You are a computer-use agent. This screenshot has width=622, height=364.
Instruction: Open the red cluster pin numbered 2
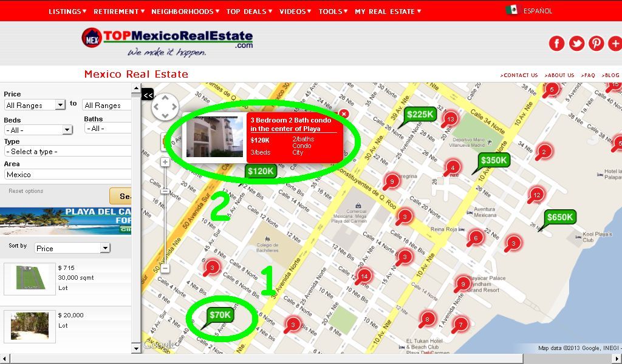544,152
